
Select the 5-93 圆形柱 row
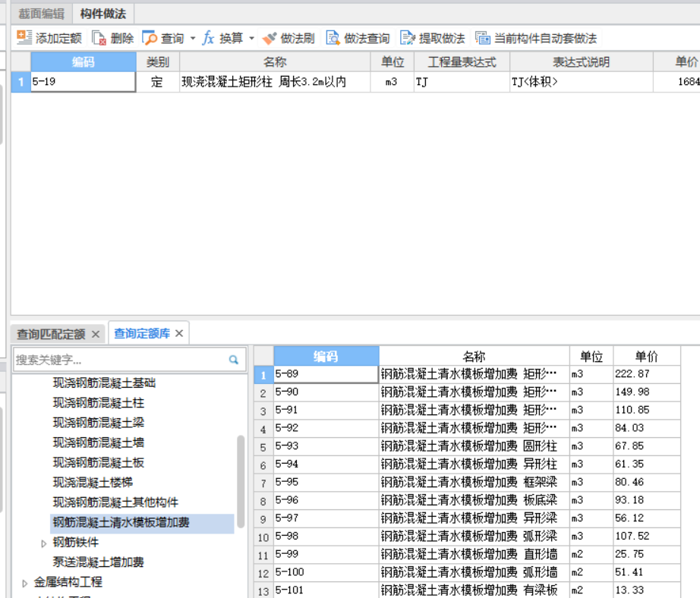(467, 446)
